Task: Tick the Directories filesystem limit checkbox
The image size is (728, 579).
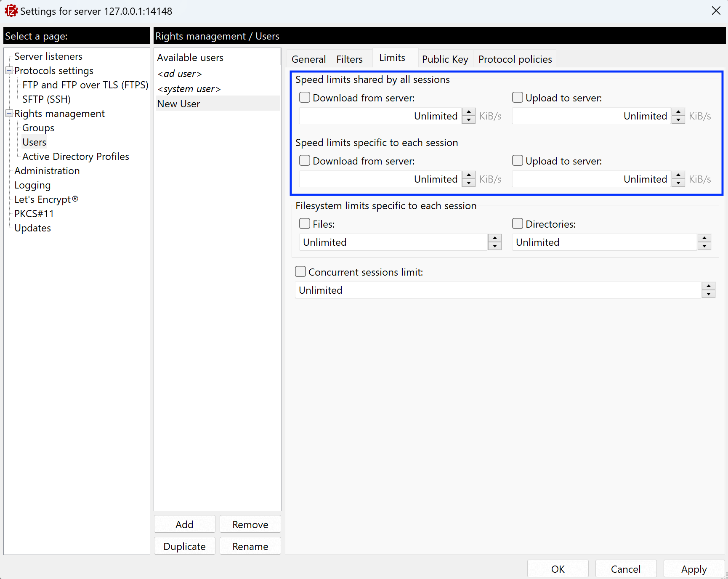Action: point(518,224)
